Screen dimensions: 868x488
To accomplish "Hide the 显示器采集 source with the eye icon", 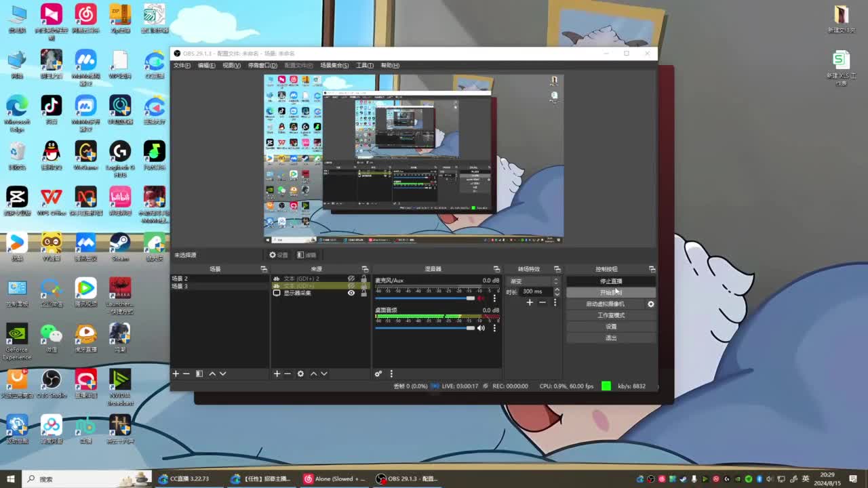I will (x=351, y=293).
